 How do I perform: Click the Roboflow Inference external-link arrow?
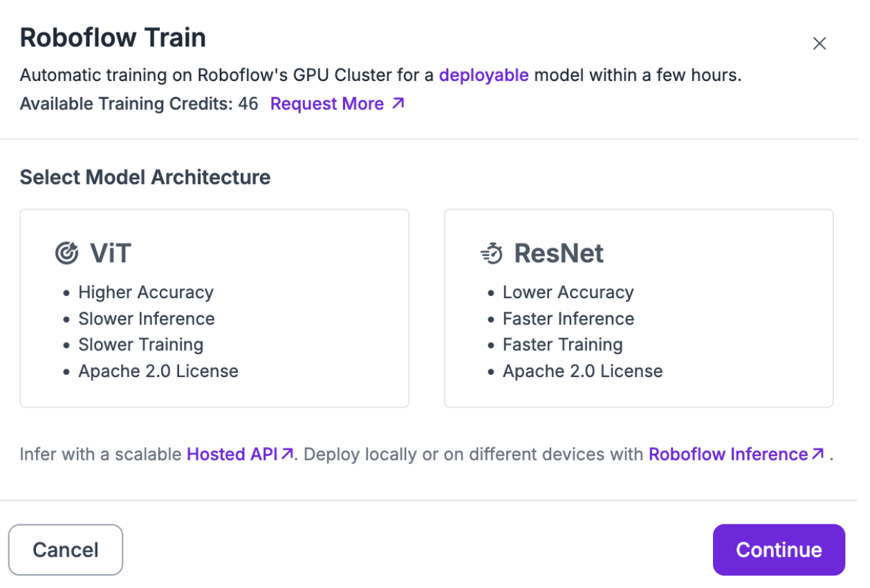[x=817, y=454]
